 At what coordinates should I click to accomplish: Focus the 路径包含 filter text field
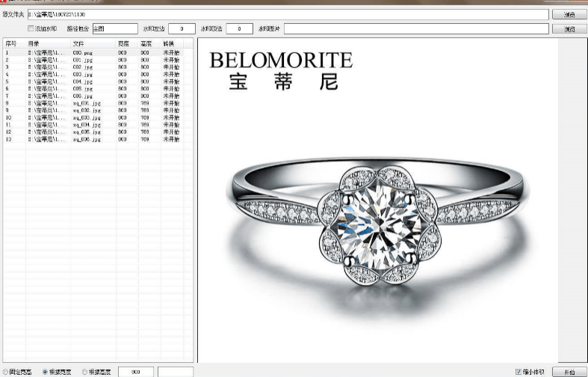[x=114, y=29]
